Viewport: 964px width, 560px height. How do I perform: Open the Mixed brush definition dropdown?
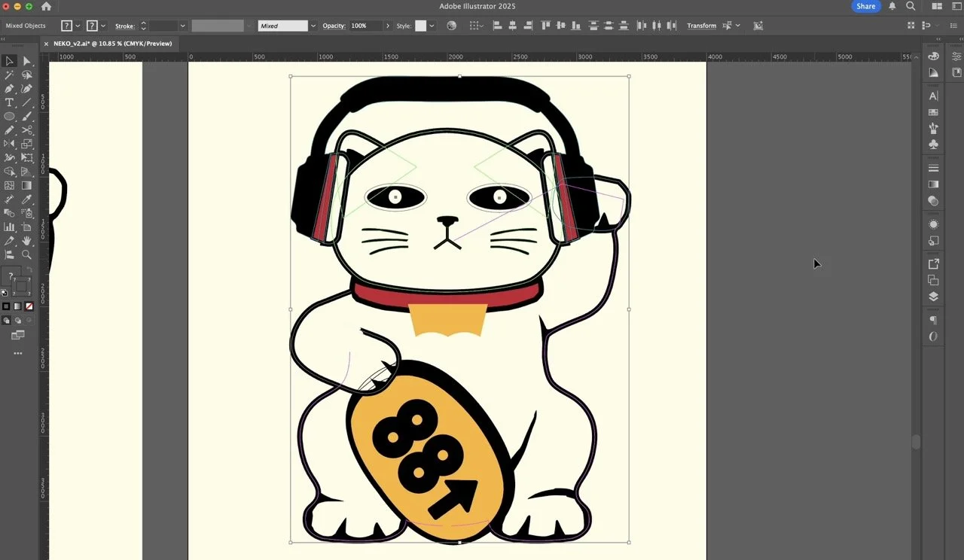coord(312,26)
